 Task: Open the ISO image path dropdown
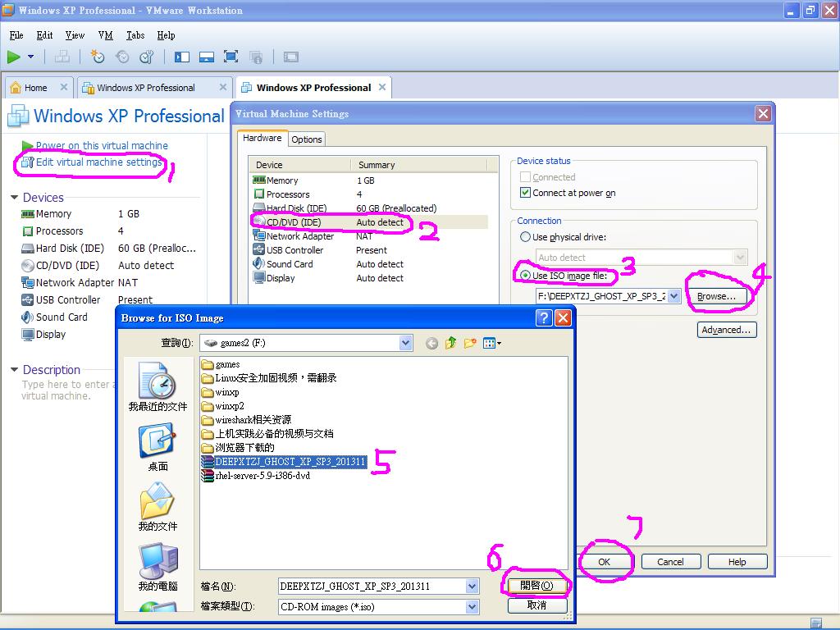673,295
